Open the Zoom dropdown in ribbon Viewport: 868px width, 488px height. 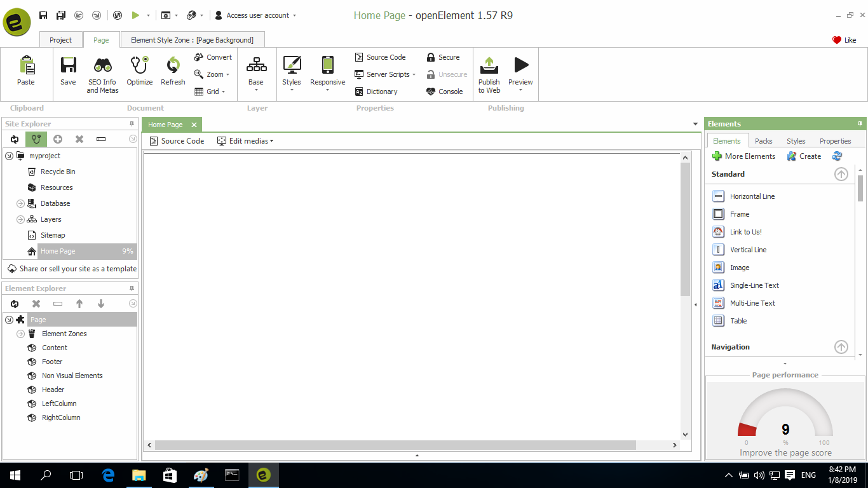pyautogui.click(x=212, y=74)
